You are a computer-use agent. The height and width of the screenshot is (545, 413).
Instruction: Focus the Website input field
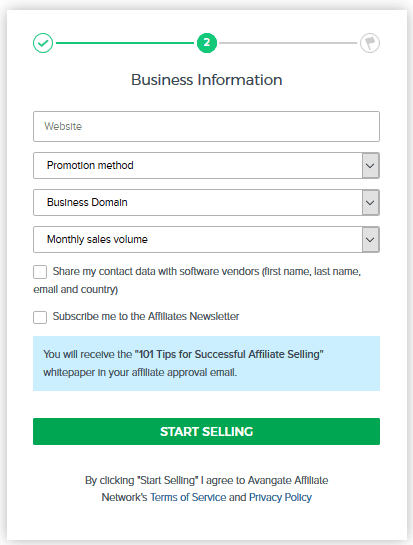(x=206, y=127)
